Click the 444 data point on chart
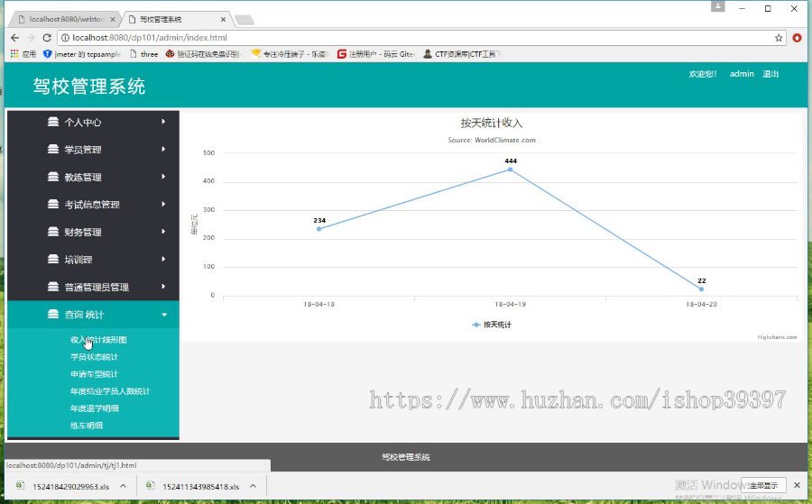The image size is (812, 504). point(510,170)
